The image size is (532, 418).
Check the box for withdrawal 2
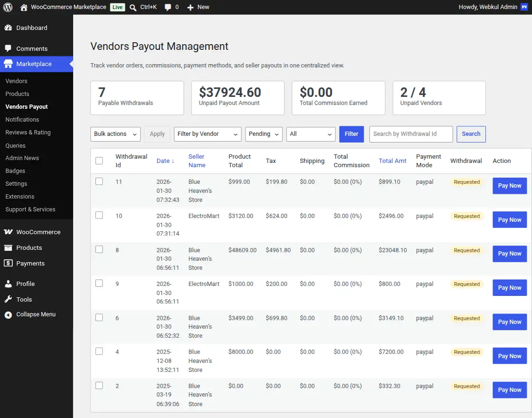[x=99, y=385]
